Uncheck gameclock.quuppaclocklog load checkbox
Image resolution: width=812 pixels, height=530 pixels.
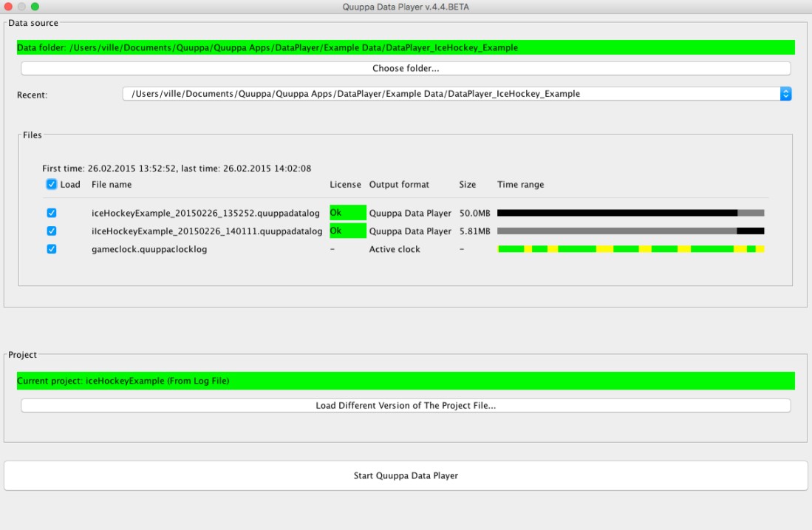coord(51,249)
